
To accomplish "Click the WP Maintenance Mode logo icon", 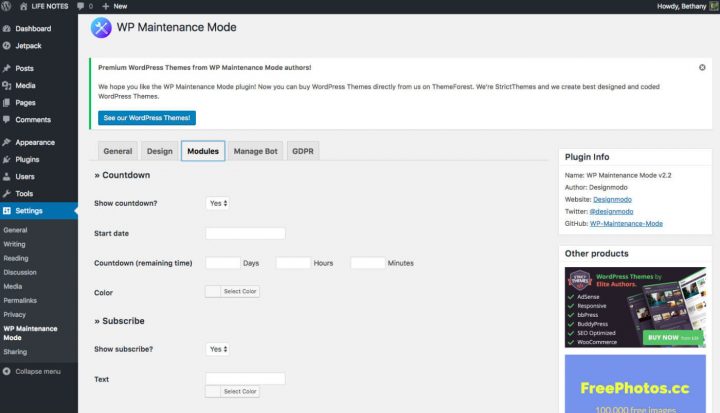I will pyautogui.click(x=101, y=28).
